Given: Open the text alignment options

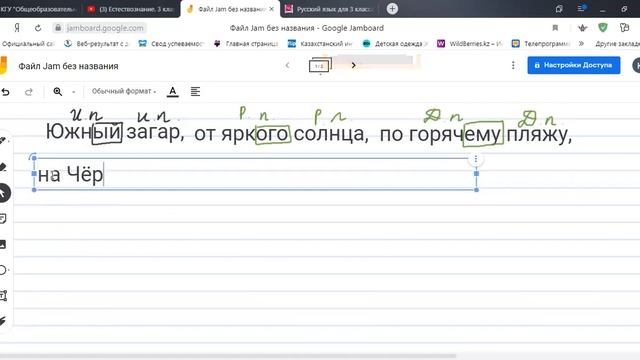Looking at the screenshot, I should tap(195, 91).
